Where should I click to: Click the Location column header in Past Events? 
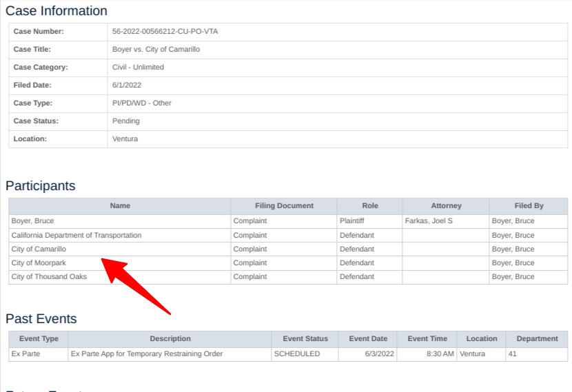point(482,338)
